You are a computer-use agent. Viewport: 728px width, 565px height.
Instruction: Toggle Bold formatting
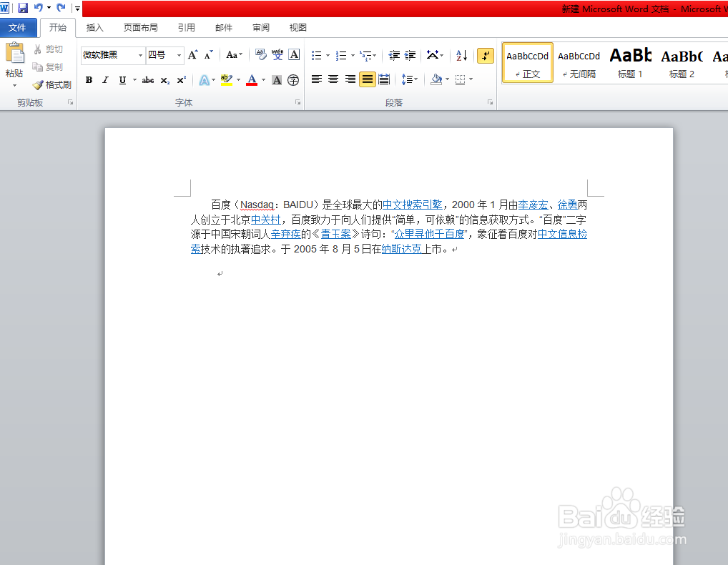point(89,80)
